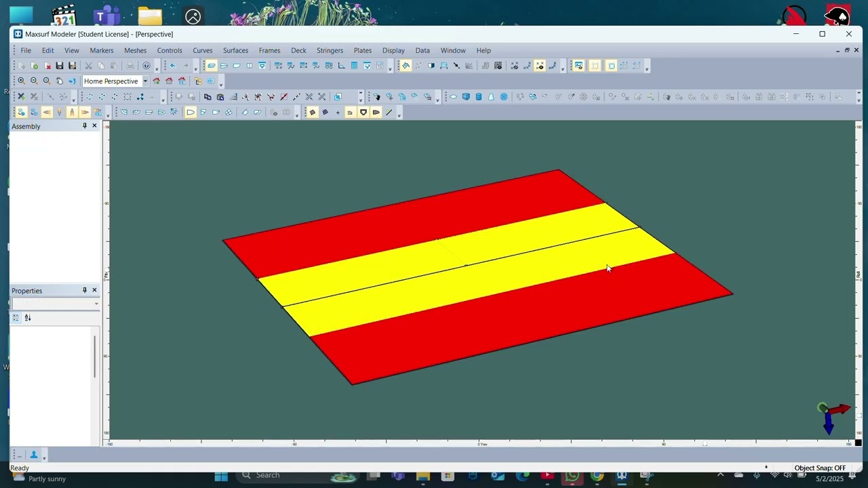Image resolution: width=868 pixels, height=488 pixels.
Task: Click the Rendering display icon
Action: [431, 66]
